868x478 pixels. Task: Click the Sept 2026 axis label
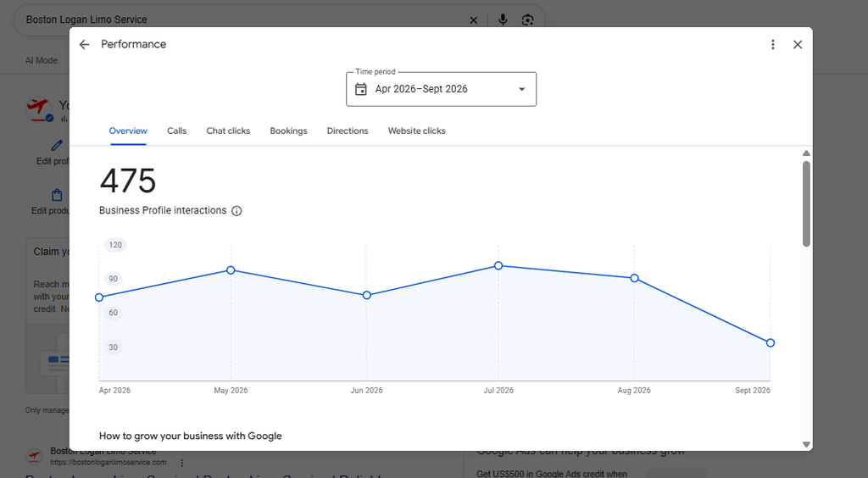(x=753, y=390)
